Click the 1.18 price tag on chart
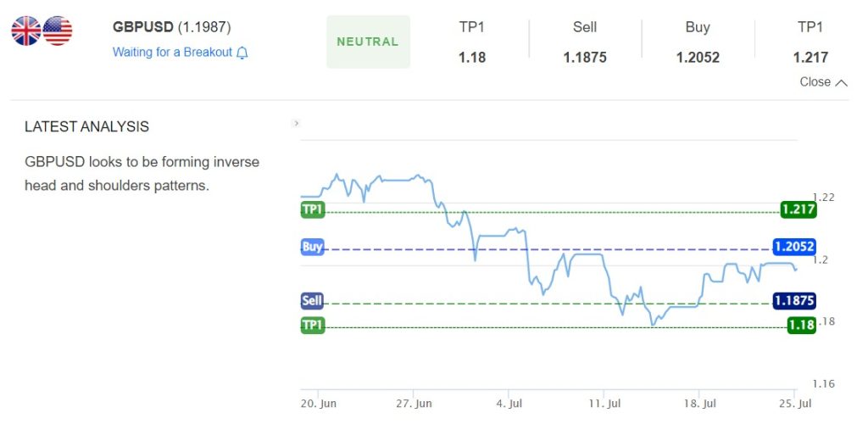The width and height of the screenshot is (868, 424). coord(802,325)
